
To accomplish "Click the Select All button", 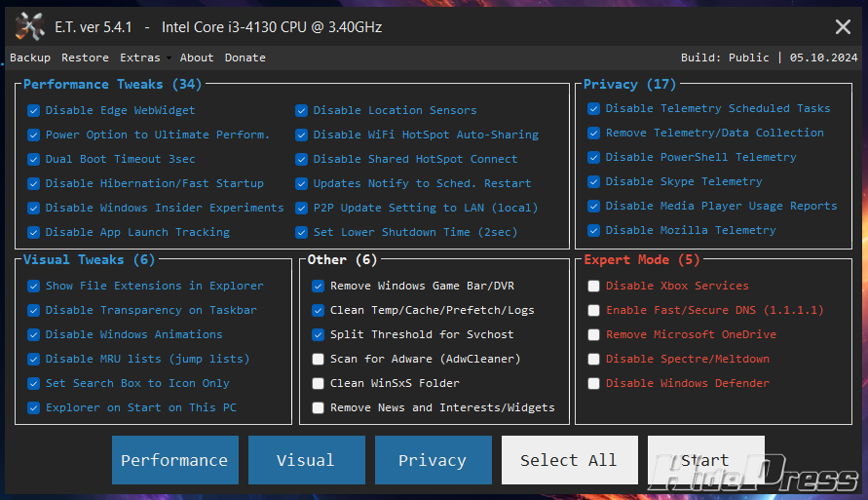I will pos(569,460).
